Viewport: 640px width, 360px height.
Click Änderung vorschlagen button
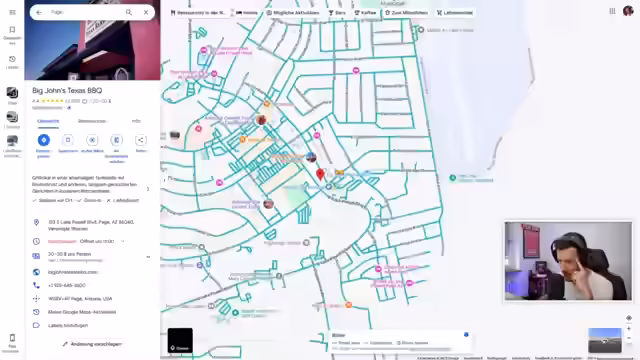[x=92, y=344]
